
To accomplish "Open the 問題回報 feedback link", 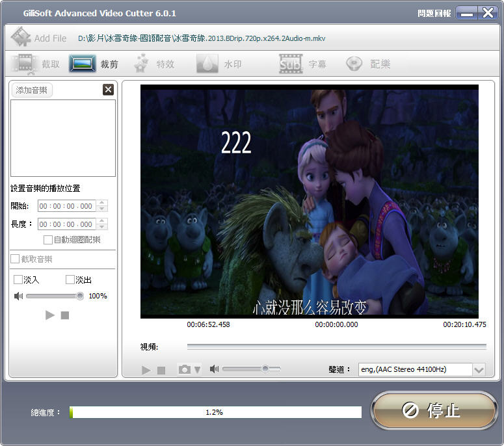I will (434, 13).
